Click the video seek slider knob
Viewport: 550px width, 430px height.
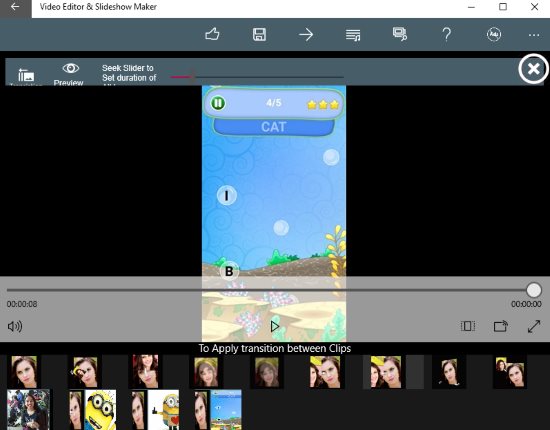(x=534, y=290)
